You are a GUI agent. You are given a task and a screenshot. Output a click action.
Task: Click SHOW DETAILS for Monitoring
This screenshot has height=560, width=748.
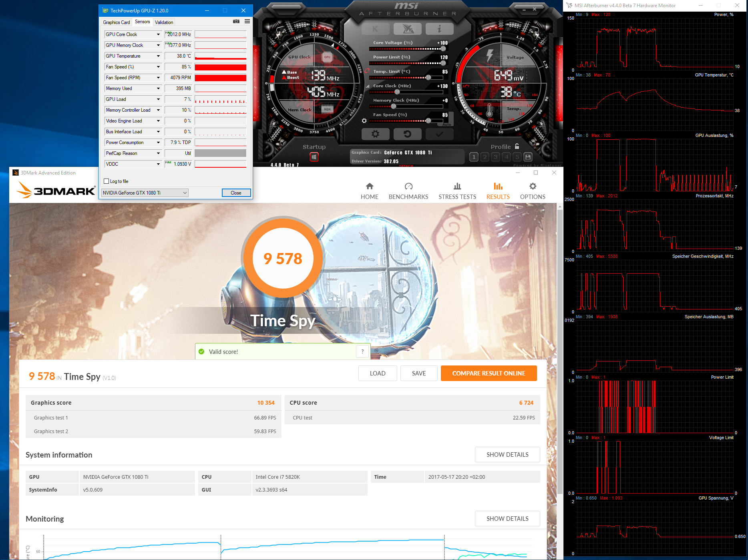click(x=507, y=519)
